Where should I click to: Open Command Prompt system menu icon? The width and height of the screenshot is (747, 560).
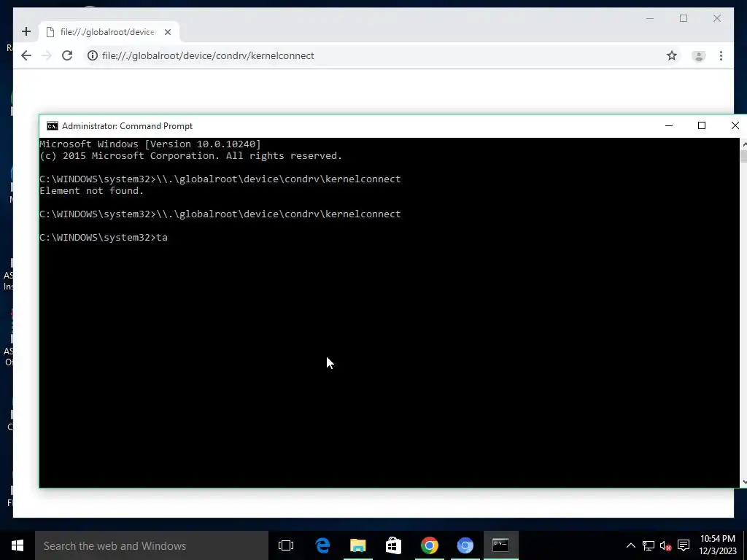click(53, 125)
